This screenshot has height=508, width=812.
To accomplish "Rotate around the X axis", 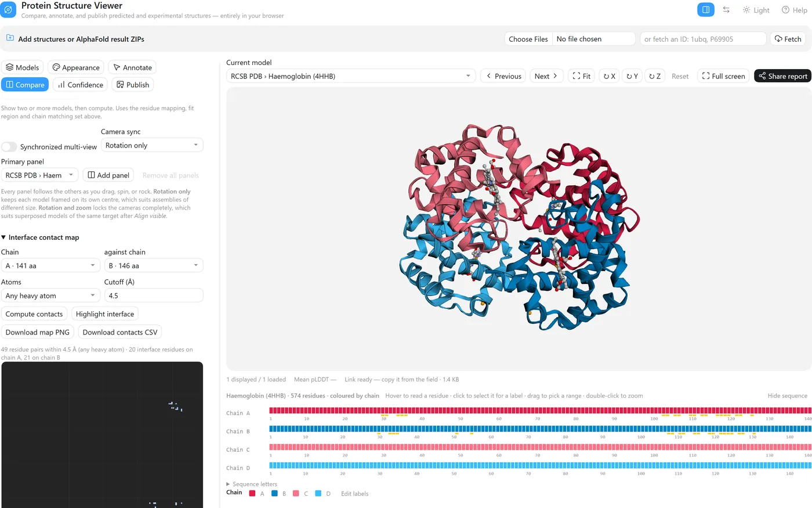I will pos(609,76).
